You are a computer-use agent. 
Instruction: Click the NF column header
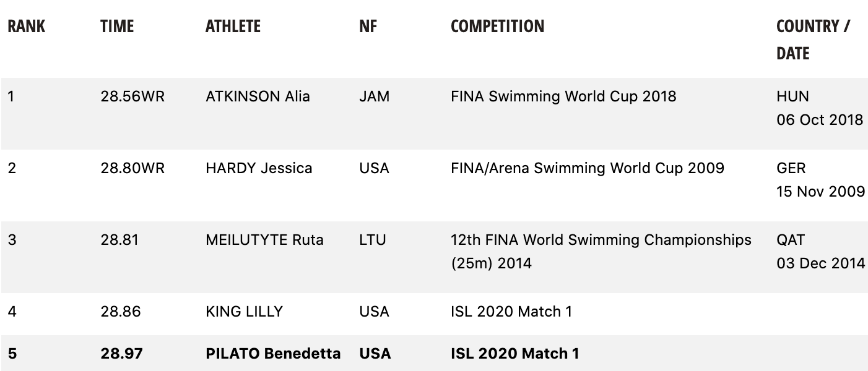click(x=368, y=26)
